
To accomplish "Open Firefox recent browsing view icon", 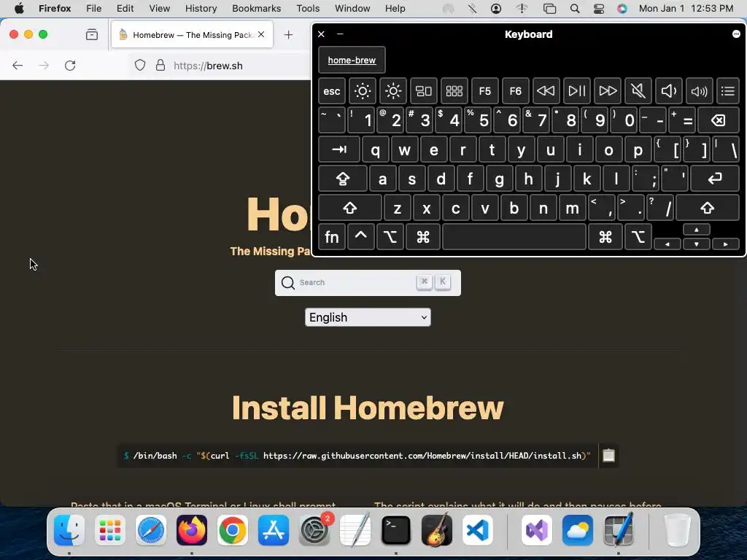I will (92, 34).
